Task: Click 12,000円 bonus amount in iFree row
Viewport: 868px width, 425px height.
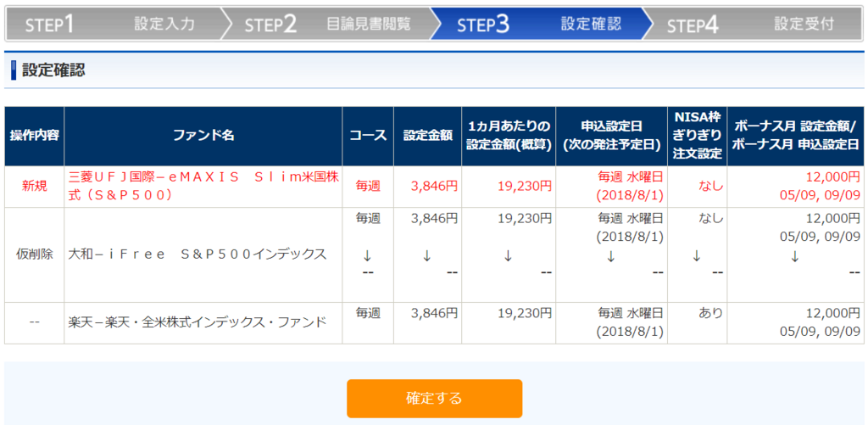Action: point(832,218)
